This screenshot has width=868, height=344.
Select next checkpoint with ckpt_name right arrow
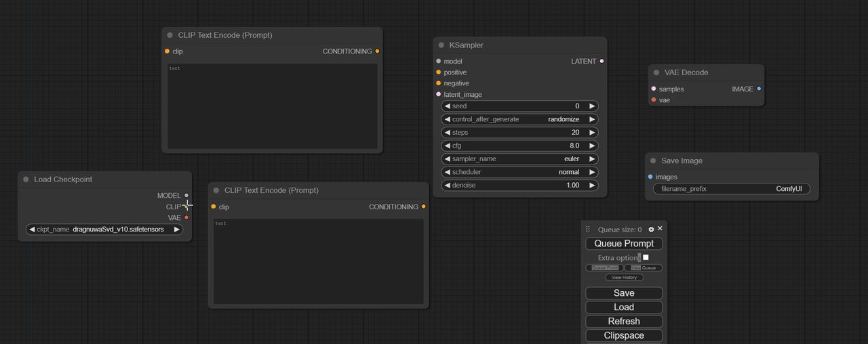(177, 230)
